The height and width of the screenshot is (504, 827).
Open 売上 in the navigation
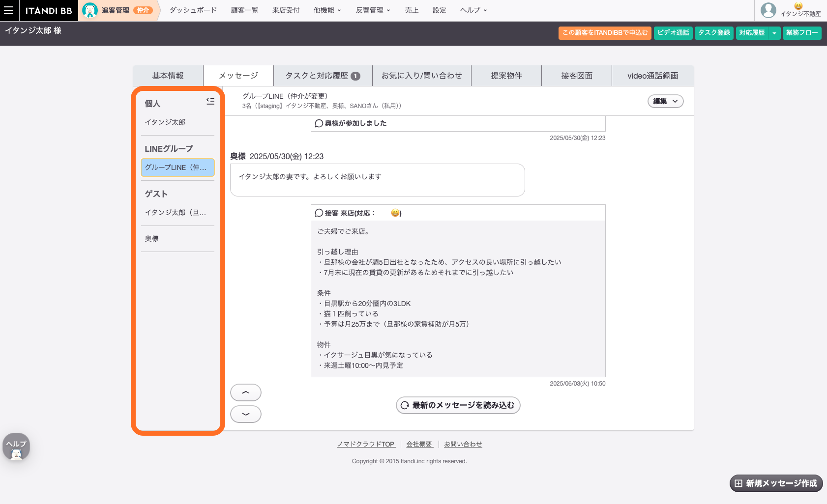click(412, 10)
